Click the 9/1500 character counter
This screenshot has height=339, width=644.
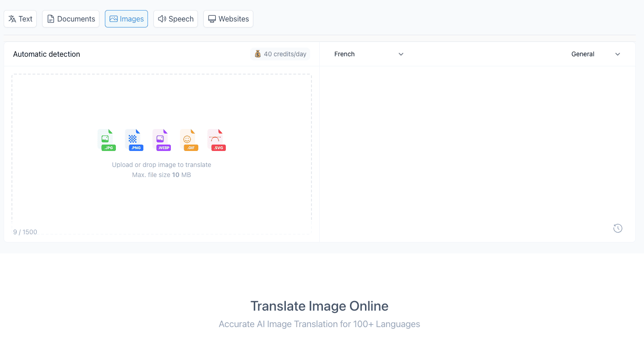click(25, 232)
